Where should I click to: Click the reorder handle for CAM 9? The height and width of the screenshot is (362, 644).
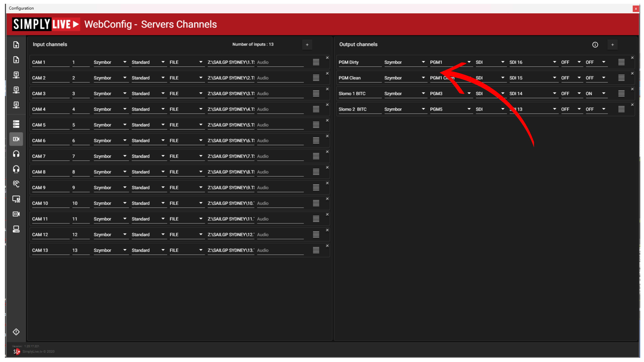point(316,187)
